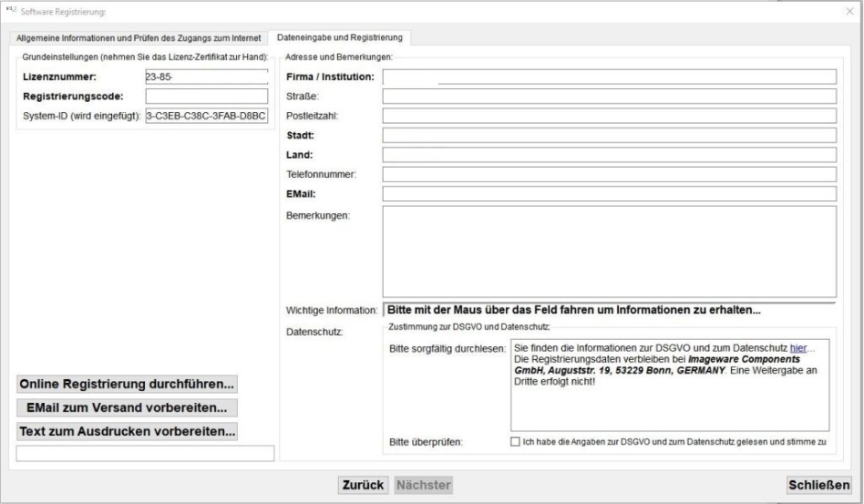Click the Nächster button
Viewport: 864px width, 504px height.
424,485
